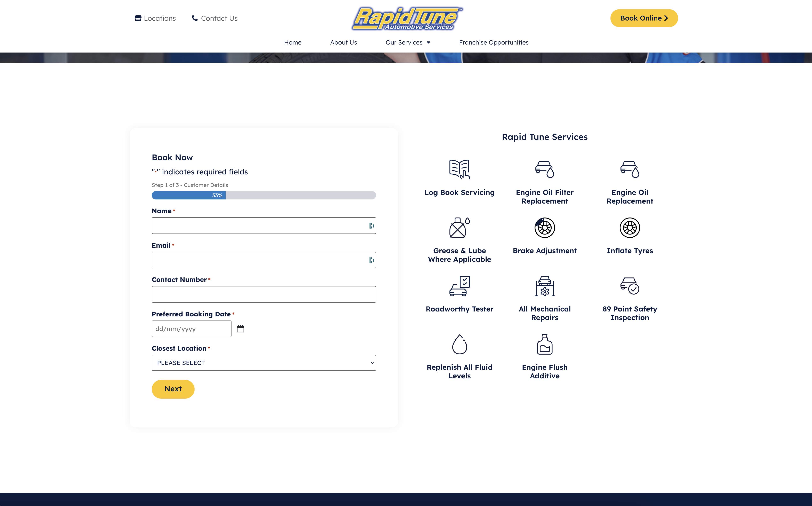Click the autofill icon in Email field
The width and height of the screenshot is (812, 506).
point(371,260)
